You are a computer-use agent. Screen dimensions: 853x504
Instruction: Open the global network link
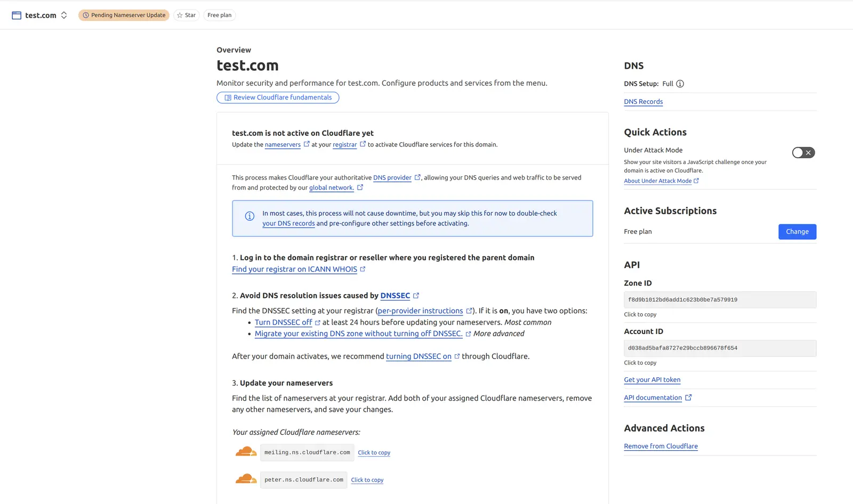click(332, 188)
